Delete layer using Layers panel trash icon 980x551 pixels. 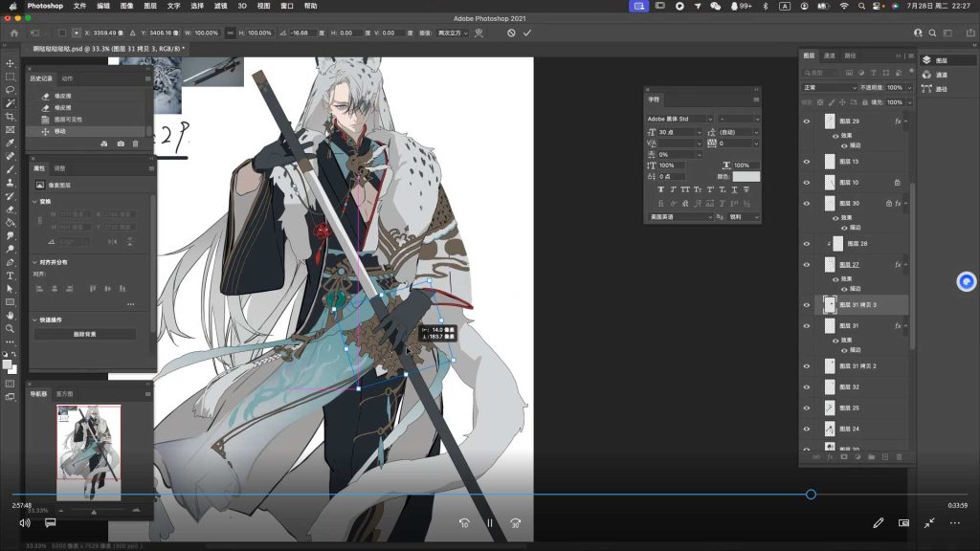(x=899, y=457)
